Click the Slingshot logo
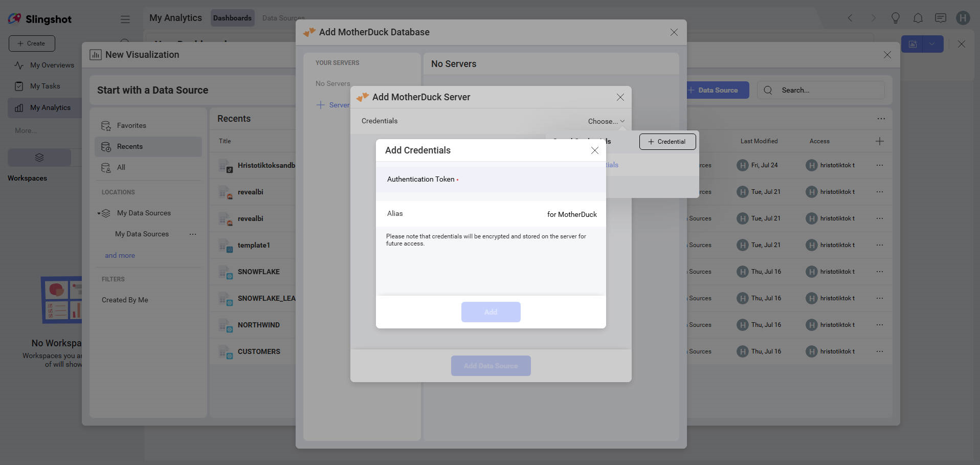 39,19
